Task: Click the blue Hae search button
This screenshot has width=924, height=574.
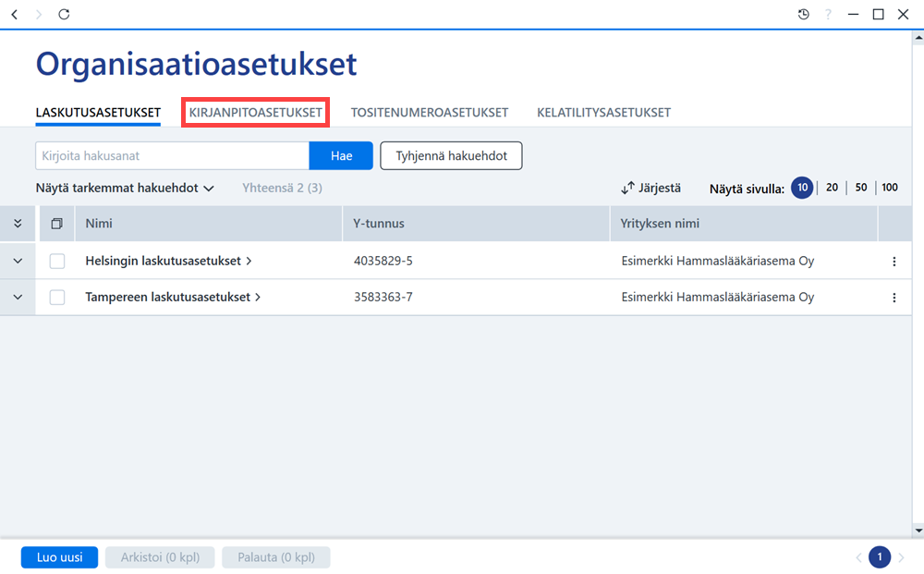Action: pyautogui.click(x=341, y=155)
